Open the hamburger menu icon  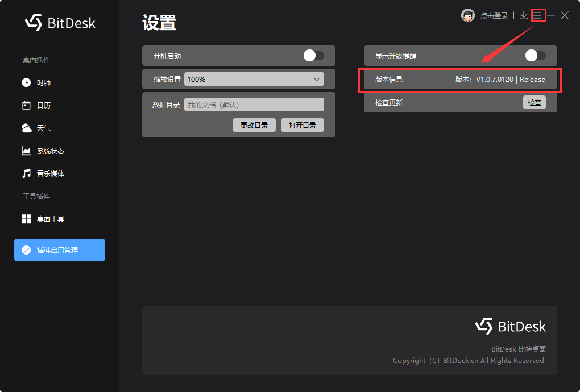pos(538,15)
